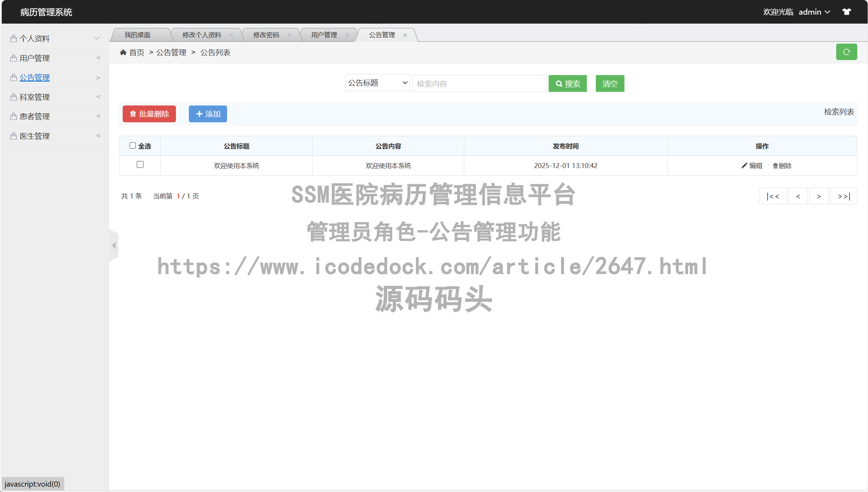
Task: Click the delete trash icon in the row actions
Action: click(x=774, y=166)
